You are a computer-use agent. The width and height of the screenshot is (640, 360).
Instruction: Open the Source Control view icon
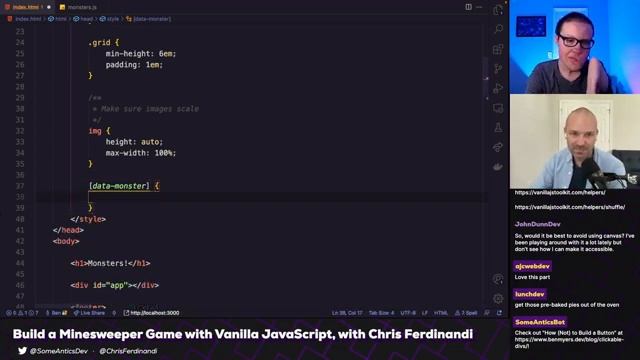pos(498,69)
